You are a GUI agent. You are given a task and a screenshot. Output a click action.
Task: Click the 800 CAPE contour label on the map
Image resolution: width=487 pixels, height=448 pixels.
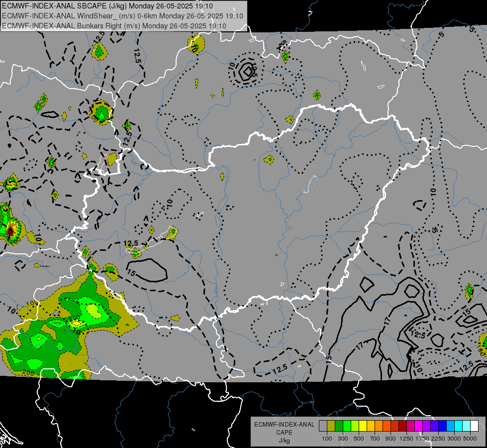74,318
